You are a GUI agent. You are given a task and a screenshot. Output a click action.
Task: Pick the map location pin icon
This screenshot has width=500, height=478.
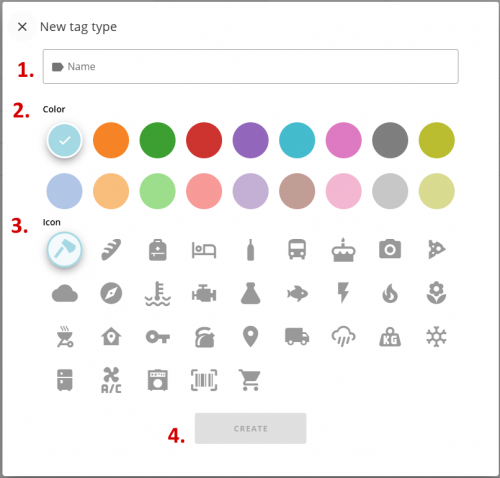[x=251, y=337]
